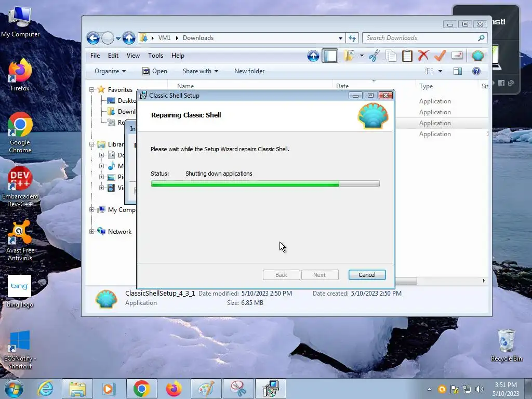
Task: Click the Windows Start orb
Action: pyautogui.click(x=14, y=389)
